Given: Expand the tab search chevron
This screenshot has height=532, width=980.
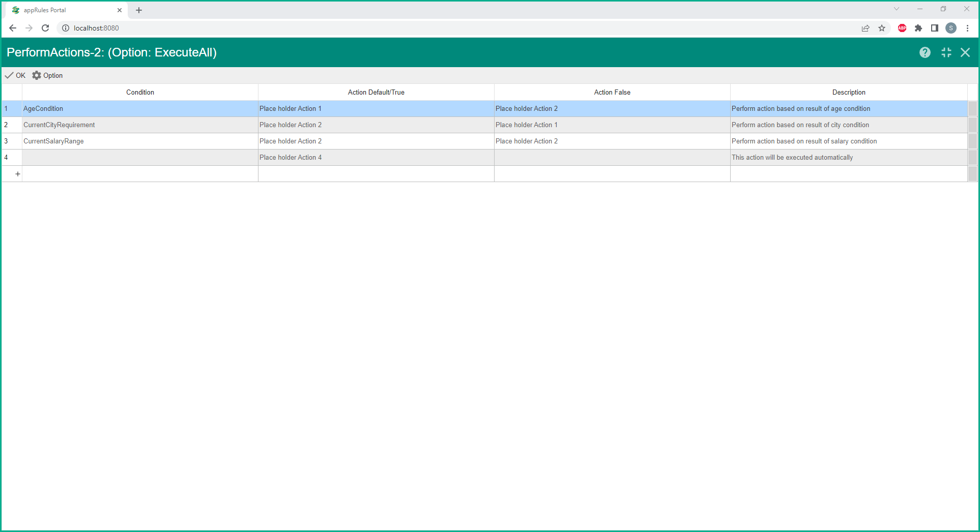Looking at the screenshot, I should coord(896,9).
